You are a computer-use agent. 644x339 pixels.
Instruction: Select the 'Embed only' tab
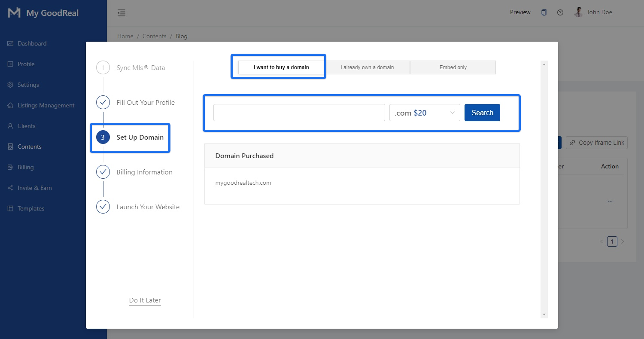453,67
